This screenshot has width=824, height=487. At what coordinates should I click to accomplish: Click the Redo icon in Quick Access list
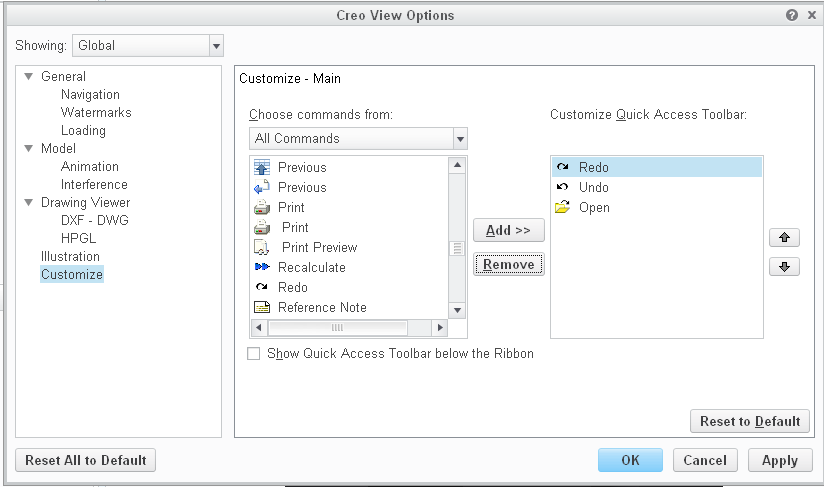[562, 167]
